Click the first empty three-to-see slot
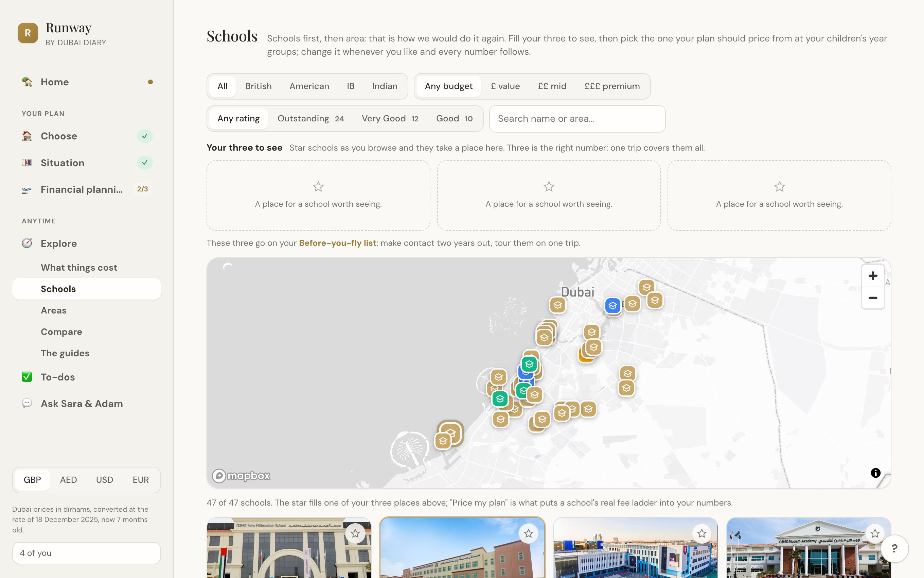The width and height of the screenshot is (924, 578). pos(318,195)
